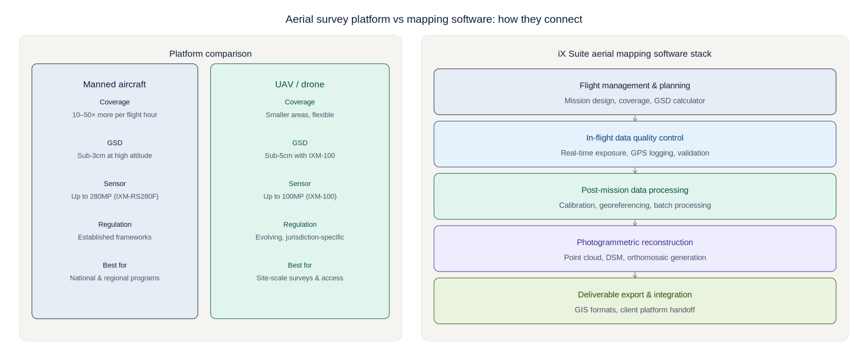The image size is (868, 357).
Task: Select the 'iX Suite aerial mapping software stack' heading
Action: click(x=634, y=54)
